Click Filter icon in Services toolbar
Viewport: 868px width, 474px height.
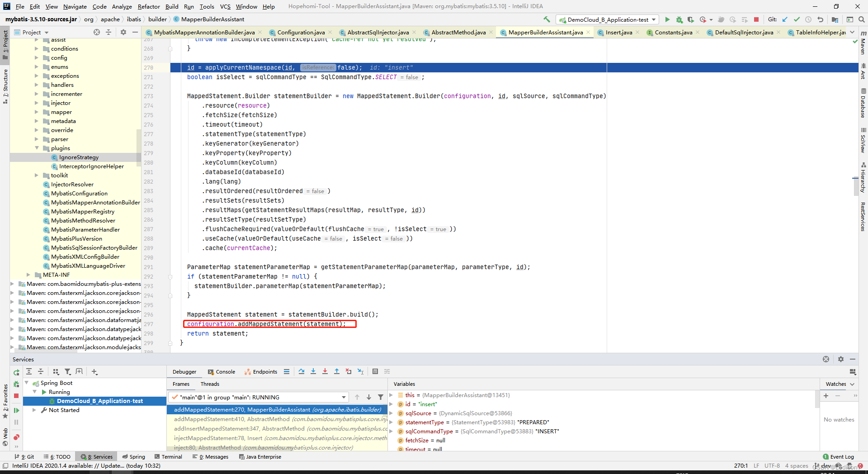point(67,371)
